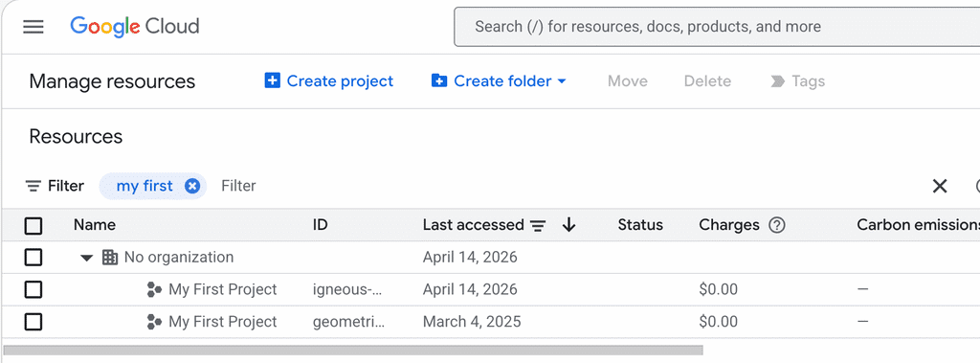Click the horizontal scrollbar thumb

tap(353, 350)
